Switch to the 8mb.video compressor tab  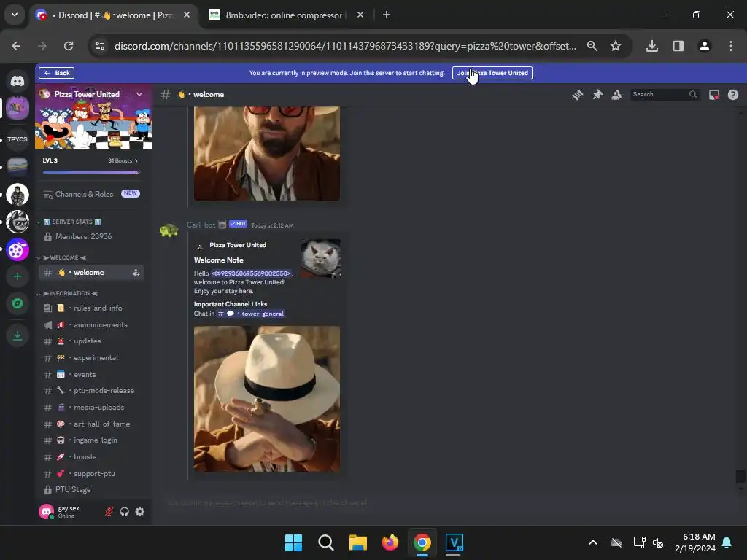(x=285, y=15)
